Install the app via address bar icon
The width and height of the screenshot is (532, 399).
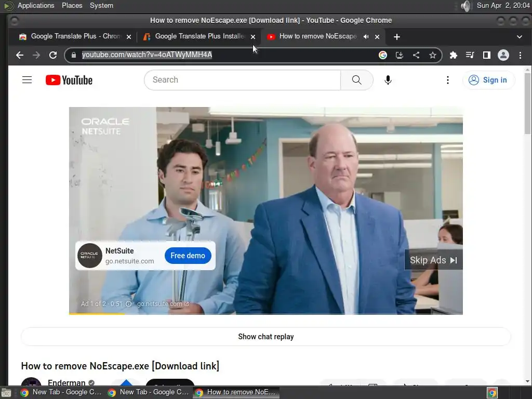[400, 55]
